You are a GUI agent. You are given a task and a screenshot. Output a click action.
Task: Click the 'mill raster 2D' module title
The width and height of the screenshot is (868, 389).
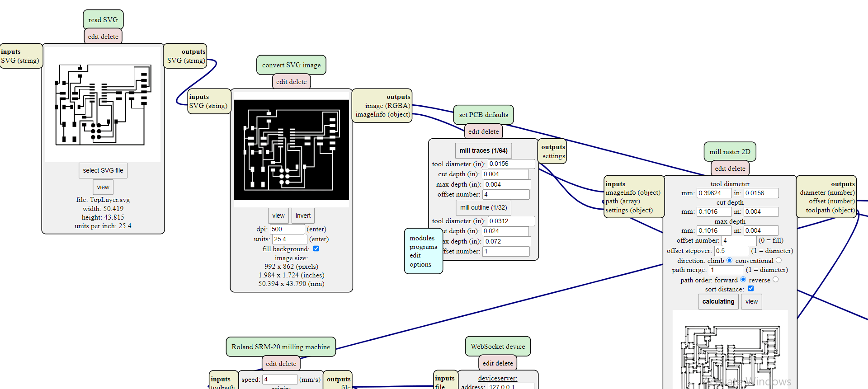(x=730, y=152)
